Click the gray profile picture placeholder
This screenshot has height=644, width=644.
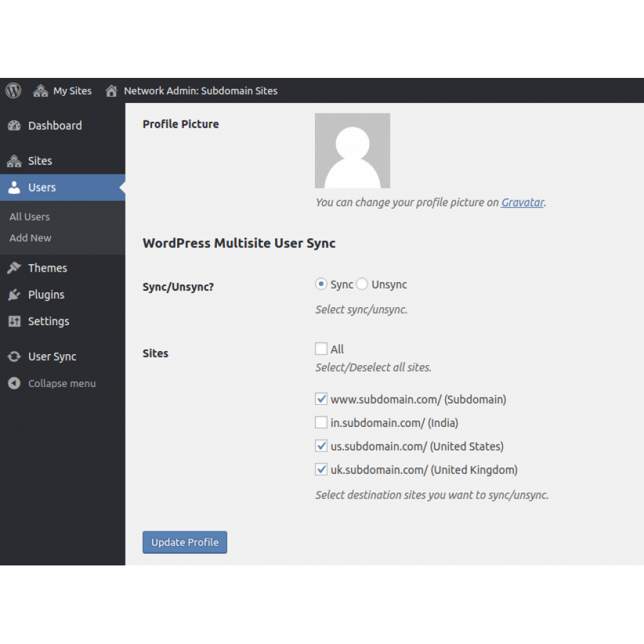click(x=352, y=149)
